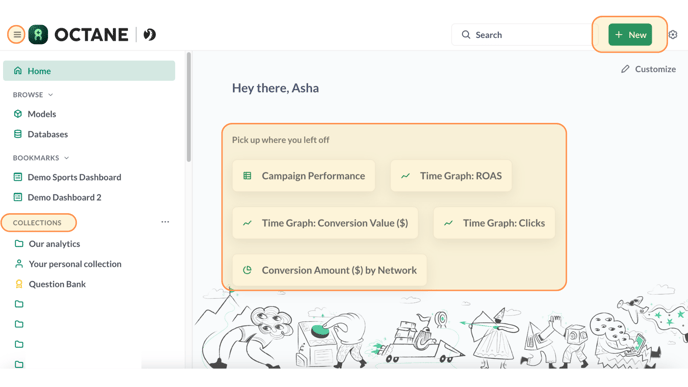The height and width of the screenshot is (387, 688).
Task: Click the Home house icon
Action: [18, 71]
